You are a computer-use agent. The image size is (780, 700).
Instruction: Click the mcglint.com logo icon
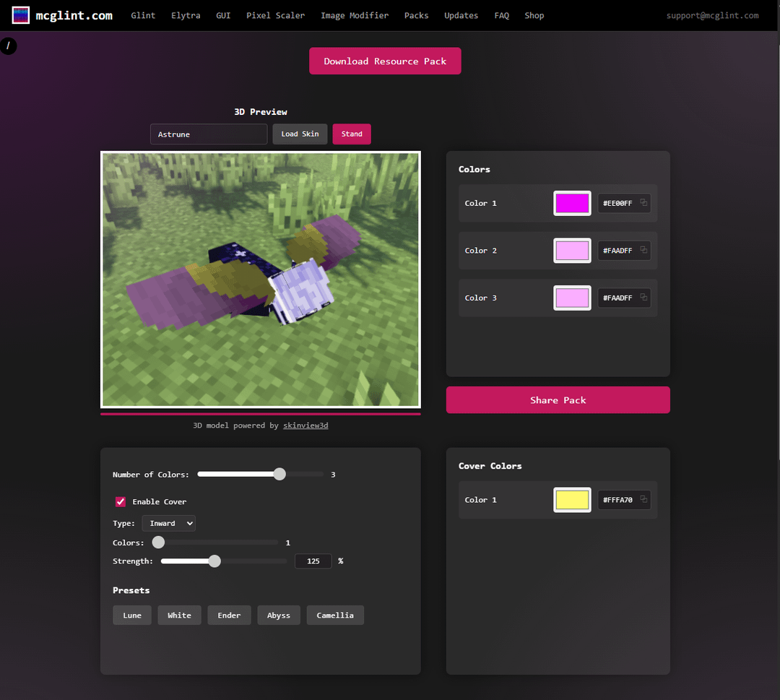point(21,15)
